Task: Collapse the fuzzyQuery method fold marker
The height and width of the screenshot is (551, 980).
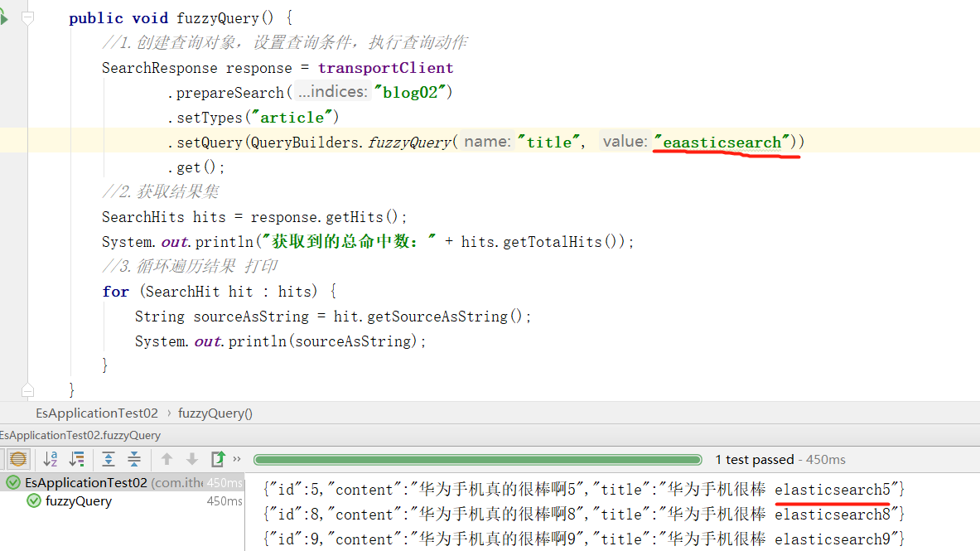Action: coord(28,17)
